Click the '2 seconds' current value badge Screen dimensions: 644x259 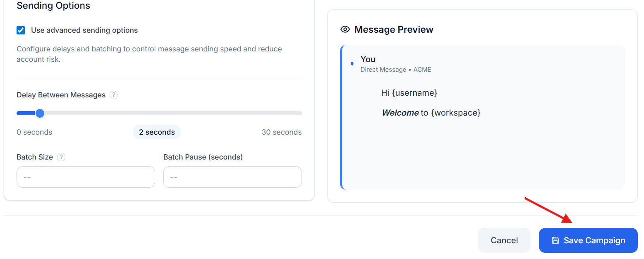click(157, 132)
